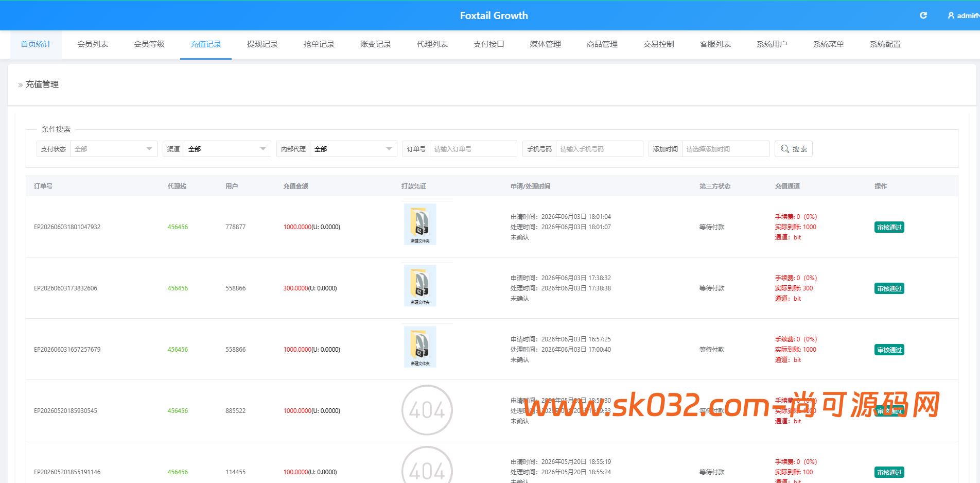Viewport: 980px width, 483px height.
Task: Open the 会员列表 tab
Action: tap(93, 44)
